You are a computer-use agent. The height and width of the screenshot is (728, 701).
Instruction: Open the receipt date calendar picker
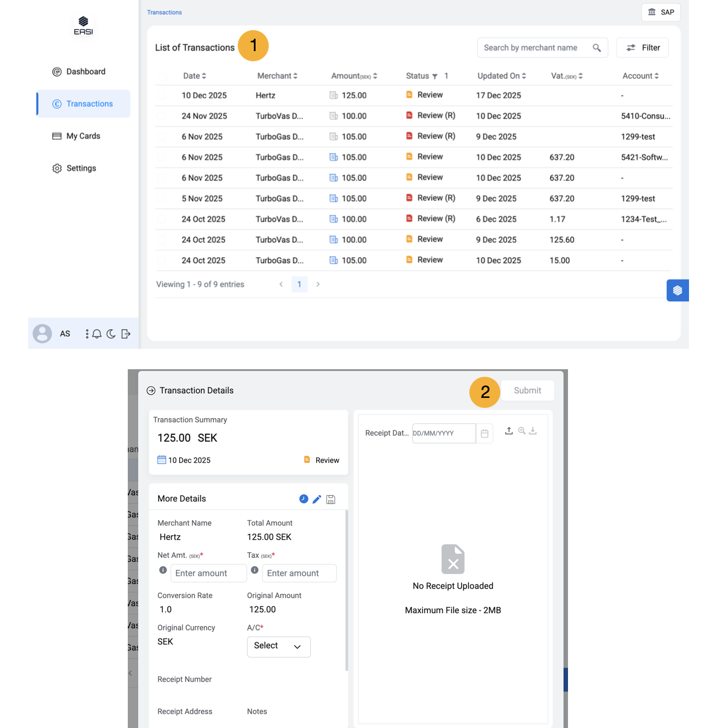(x=485, y=433)
